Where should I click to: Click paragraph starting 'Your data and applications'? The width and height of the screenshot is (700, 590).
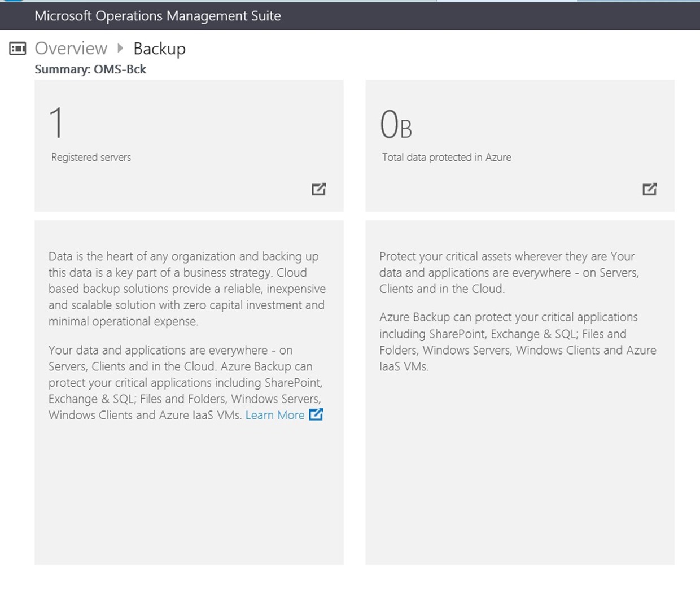coord(186,382)
